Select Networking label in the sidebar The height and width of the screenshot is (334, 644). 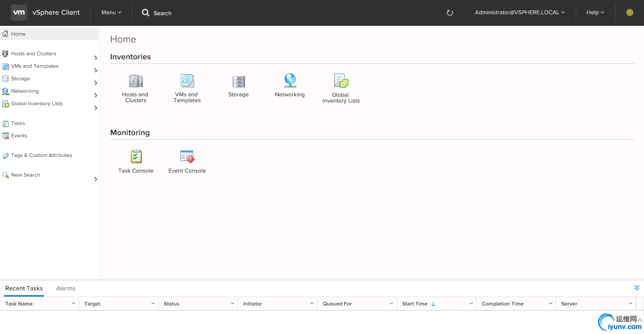click(x=25, y=91)
